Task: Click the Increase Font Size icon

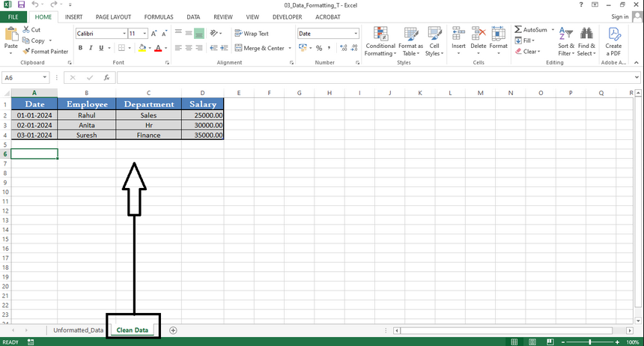Action: (x=154, y=34)
